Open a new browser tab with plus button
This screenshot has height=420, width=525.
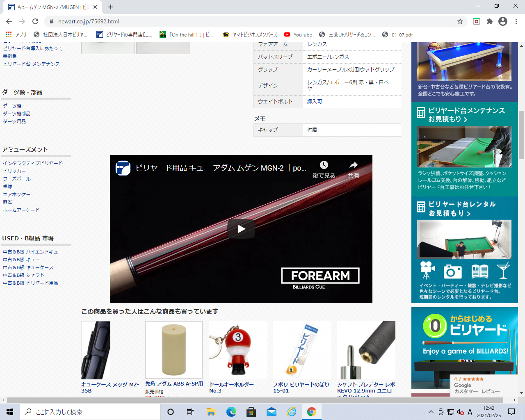[x=111, y=7]
